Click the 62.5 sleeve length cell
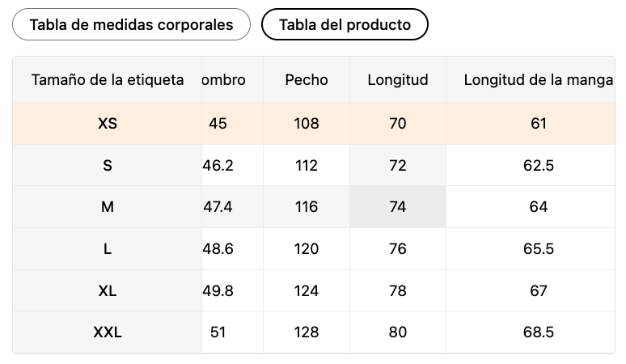Viewport: 626px width, 364px height. [x=538, y=166]
